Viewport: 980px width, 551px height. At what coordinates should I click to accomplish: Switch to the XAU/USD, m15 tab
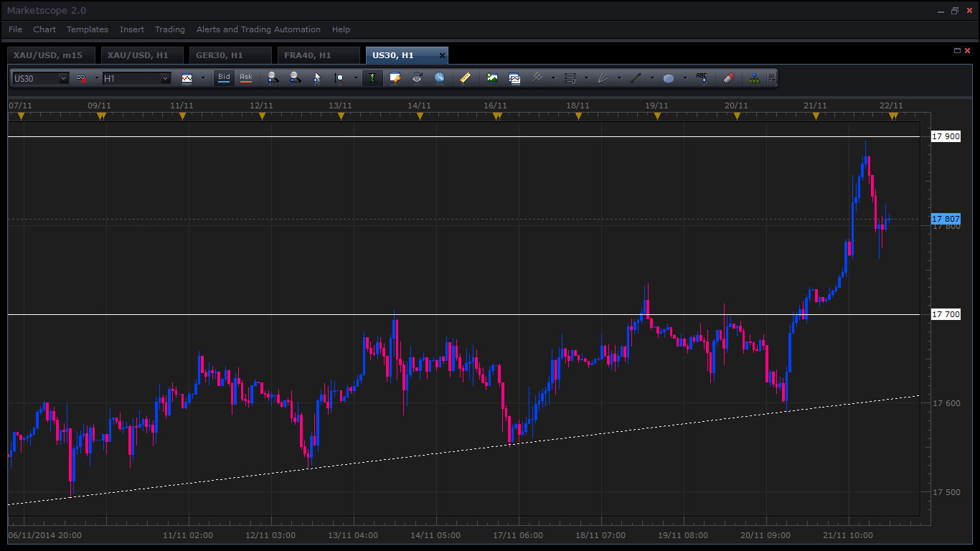tap(51, 55)
